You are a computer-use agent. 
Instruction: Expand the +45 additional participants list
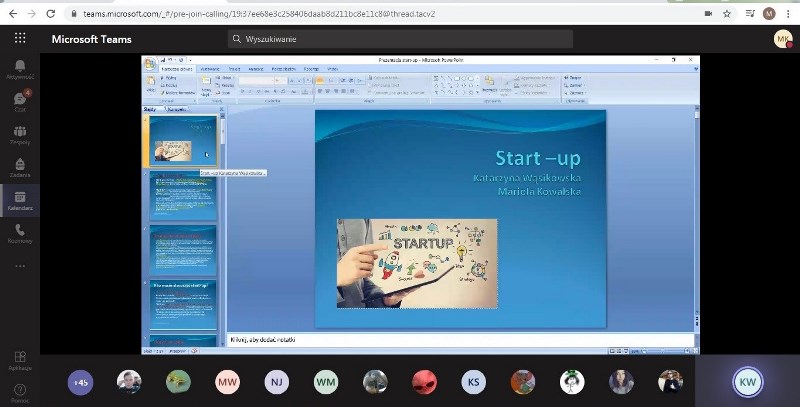tap(80, 381)
